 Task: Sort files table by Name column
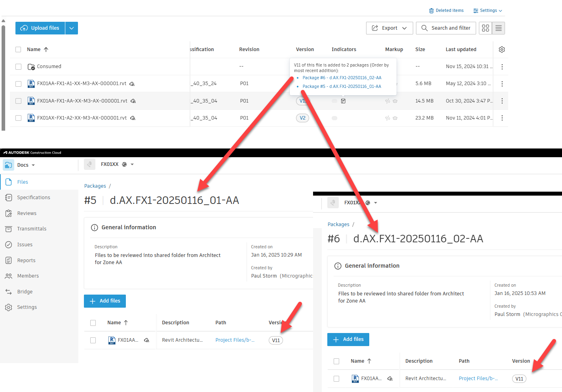click(x=38, y=49)
